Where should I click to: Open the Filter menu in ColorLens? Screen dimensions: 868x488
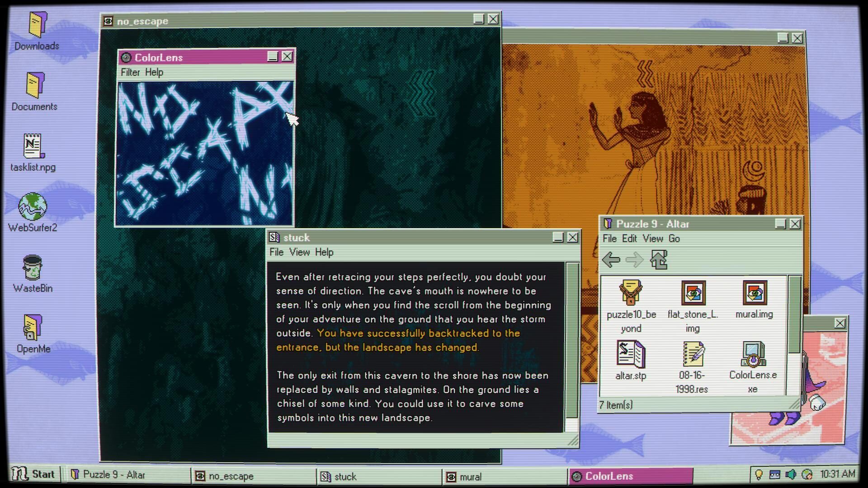pos(129,72)
